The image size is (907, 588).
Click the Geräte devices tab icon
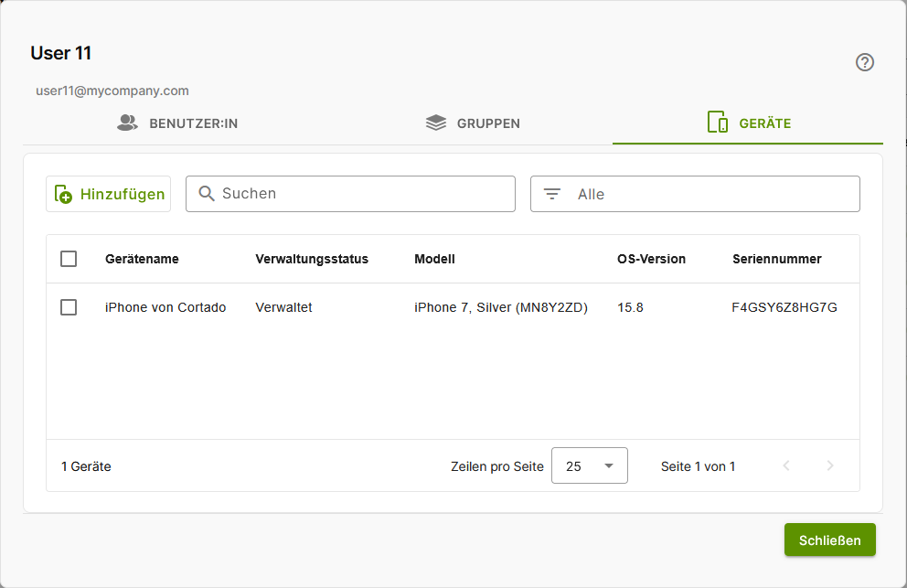point(717,123)
